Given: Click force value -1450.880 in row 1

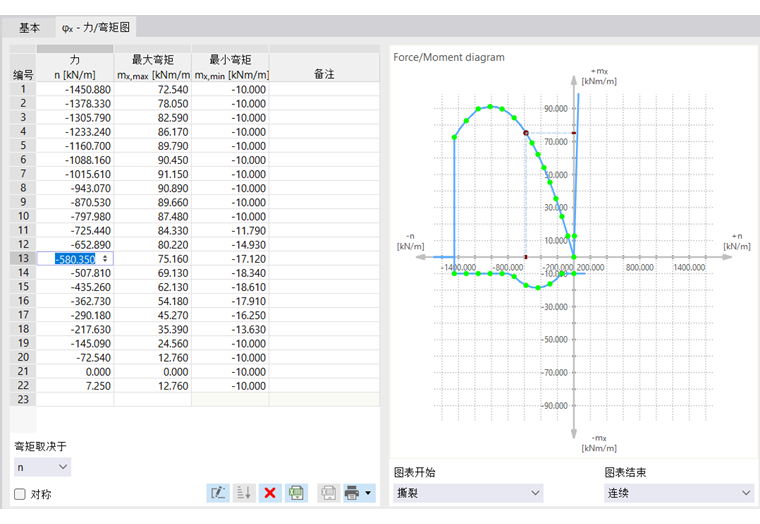Looking at the screenshot, I should coord(75,90).
